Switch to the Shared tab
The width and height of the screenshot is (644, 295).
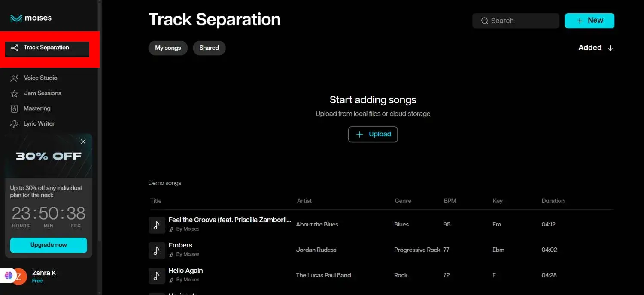pos(209,48)
